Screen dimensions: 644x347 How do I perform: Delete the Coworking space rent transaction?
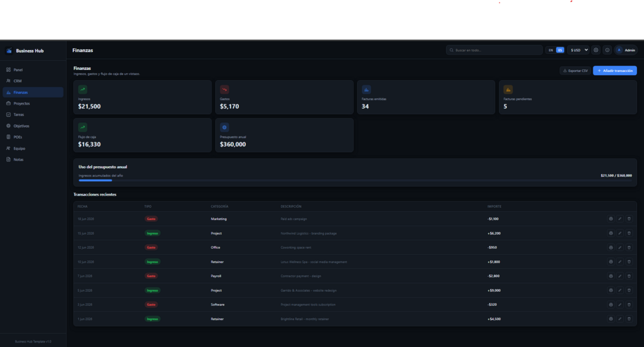[x=629, y=248]
